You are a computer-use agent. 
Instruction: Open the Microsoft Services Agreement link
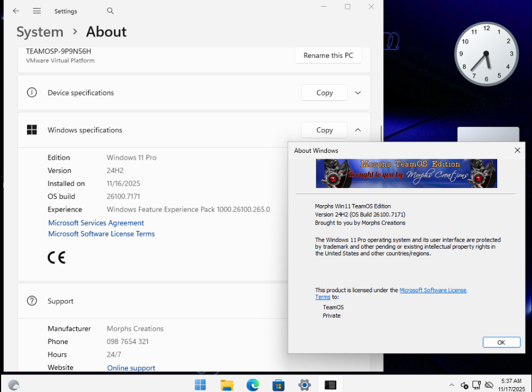point(96,223)
